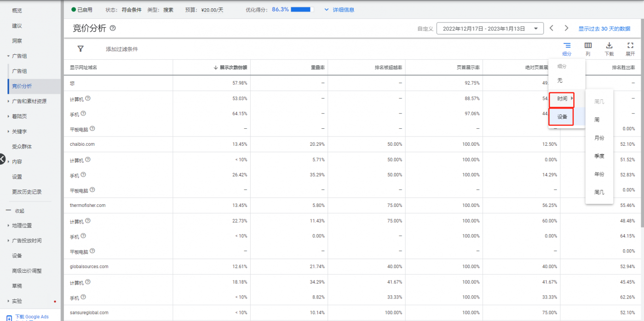This screenshot has height=321, width=644.
Task: Open the 细分 segment icon
Action: [x=567, y=46]
